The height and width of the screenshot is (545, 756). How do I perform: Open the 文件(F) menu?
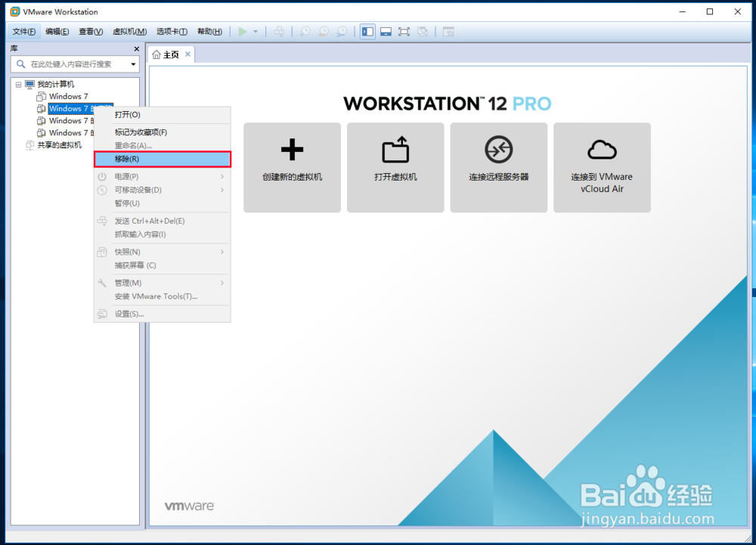pyautogui.click(x=24, y=32)
